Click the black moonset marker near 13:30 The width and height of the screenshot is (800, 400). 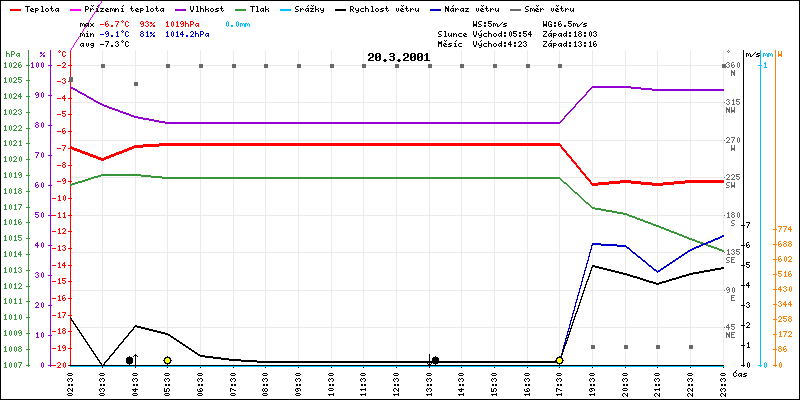point(435,360)
